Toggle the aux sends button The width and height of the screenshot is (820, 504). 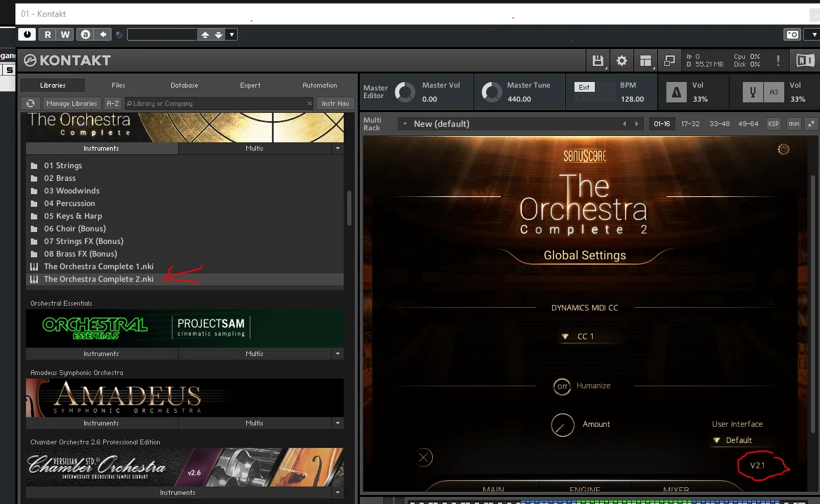click(x=794, y=124)
